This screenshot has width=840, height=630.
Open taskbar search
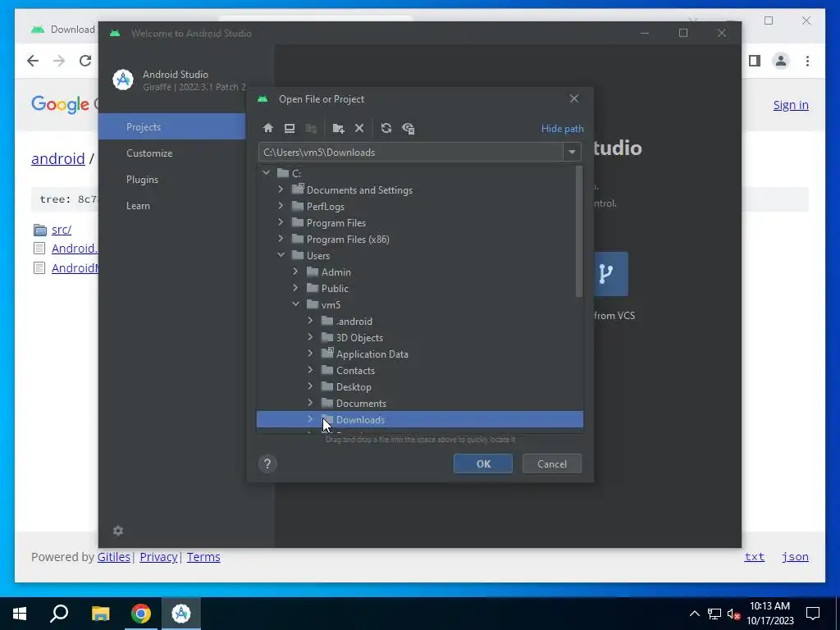[x=59, y=614]
